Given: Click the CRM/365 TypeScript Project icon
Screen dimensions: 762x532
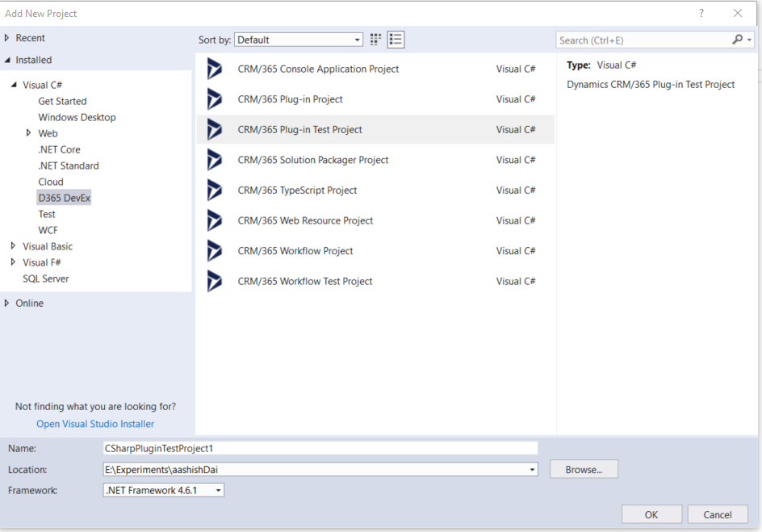Looking at the screenshot, I should coord(215,191).
